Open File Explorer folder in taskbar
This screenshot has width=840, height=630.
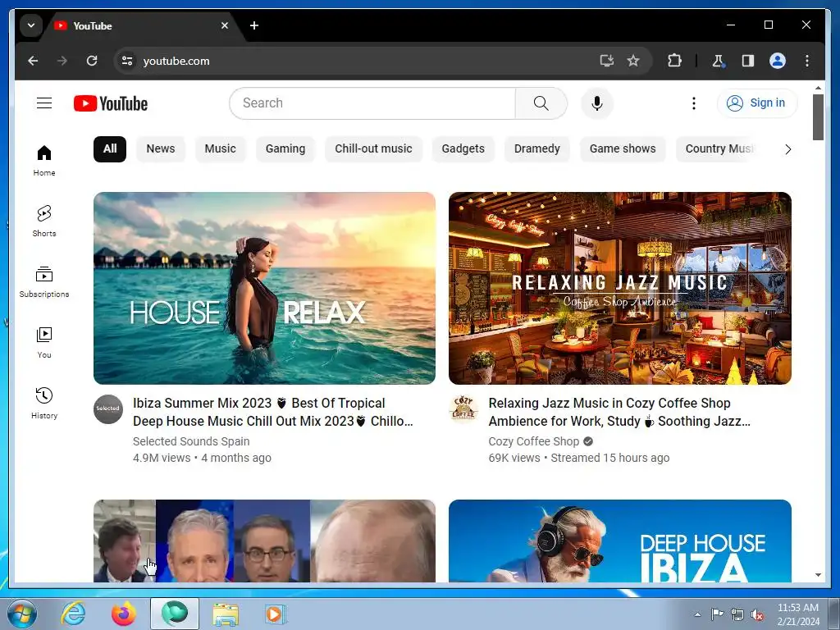226,614
